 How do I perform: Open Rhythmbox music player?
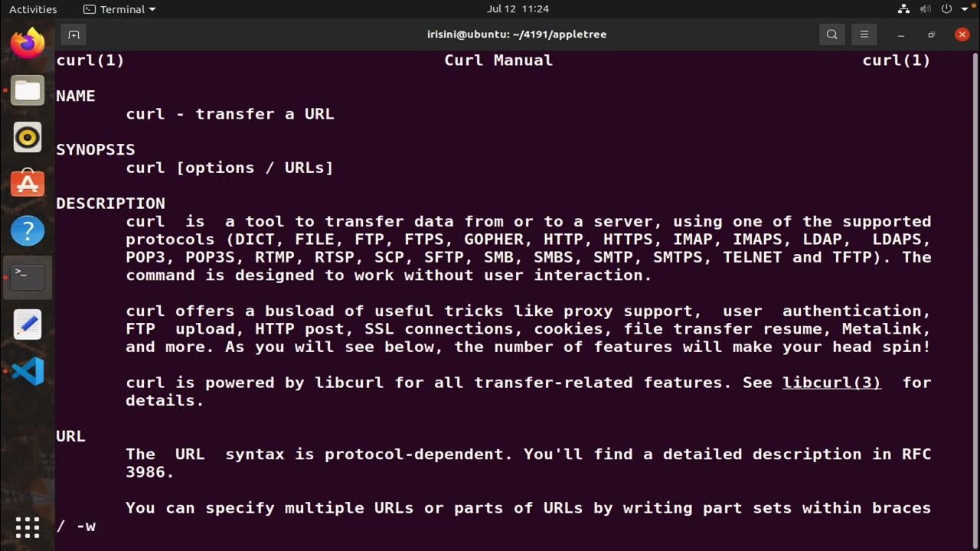point(28,138)
